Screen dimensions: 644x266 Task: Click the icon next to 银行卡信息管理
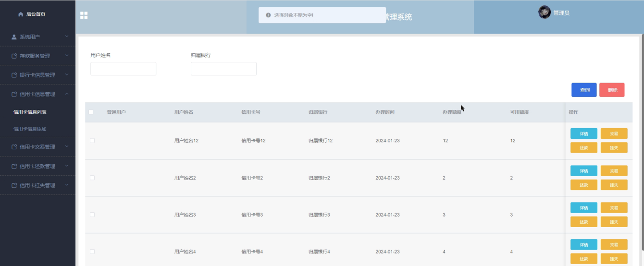[14, 75]
